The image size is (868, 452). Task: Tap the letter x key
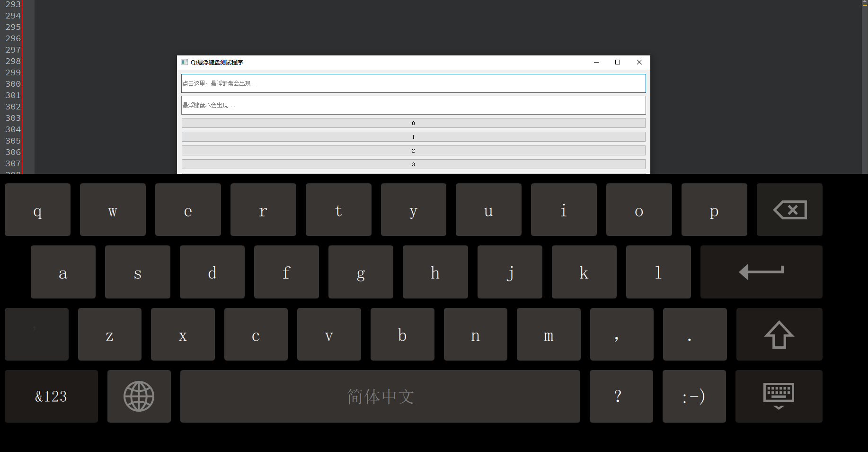coord(183,334)
